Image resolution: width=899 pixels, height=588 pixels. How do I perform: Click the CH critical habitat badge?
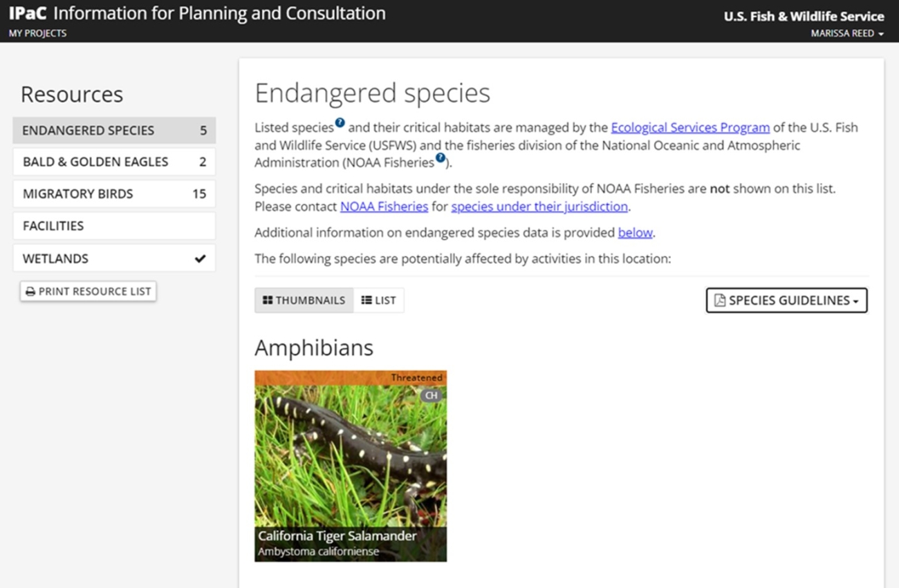[x=432, y=395]
